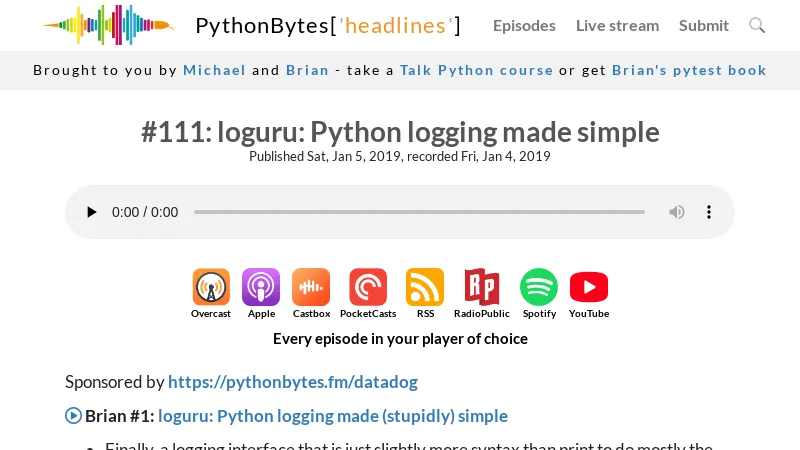
Task: Open the PocketCasts player icon
Action: (368, 287)
